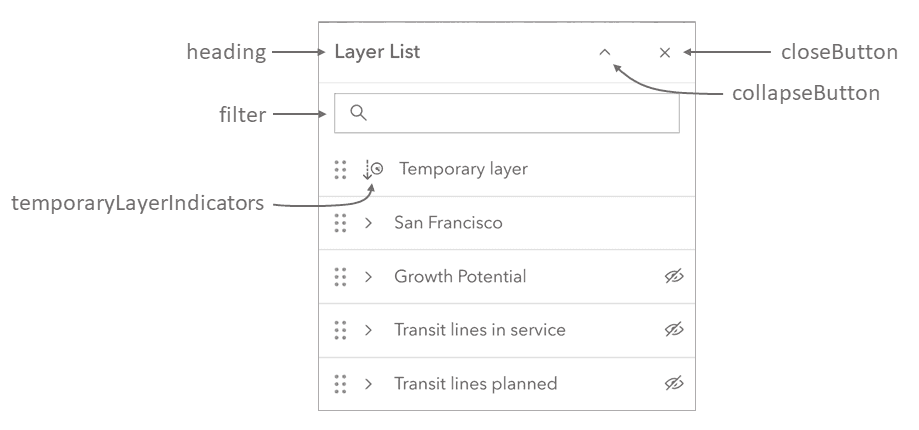Expand the Transit lines planned layer
The width and height of the screenshot is (919, 430).
click(368, 384)
